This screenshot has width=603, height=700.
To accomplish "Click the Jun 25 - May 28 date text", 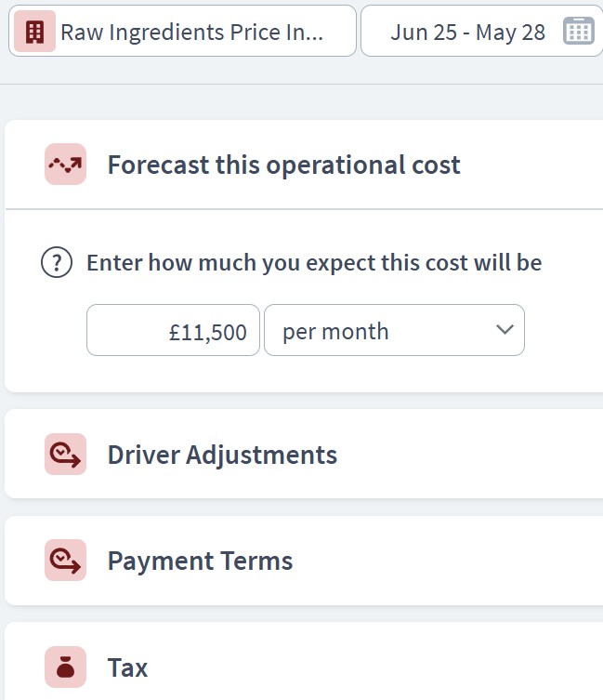I will pyautogui.click(x=467, y=33).
